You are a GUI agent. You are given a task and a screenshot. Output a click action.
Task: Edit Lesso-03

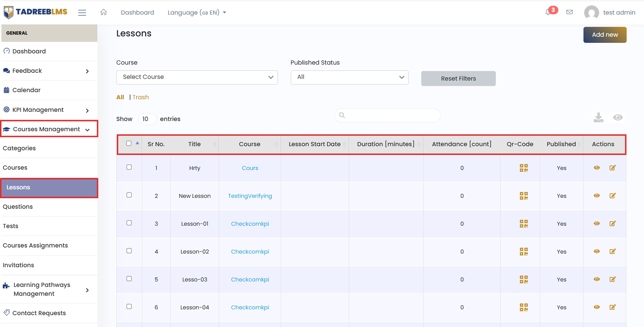point(613,279)
